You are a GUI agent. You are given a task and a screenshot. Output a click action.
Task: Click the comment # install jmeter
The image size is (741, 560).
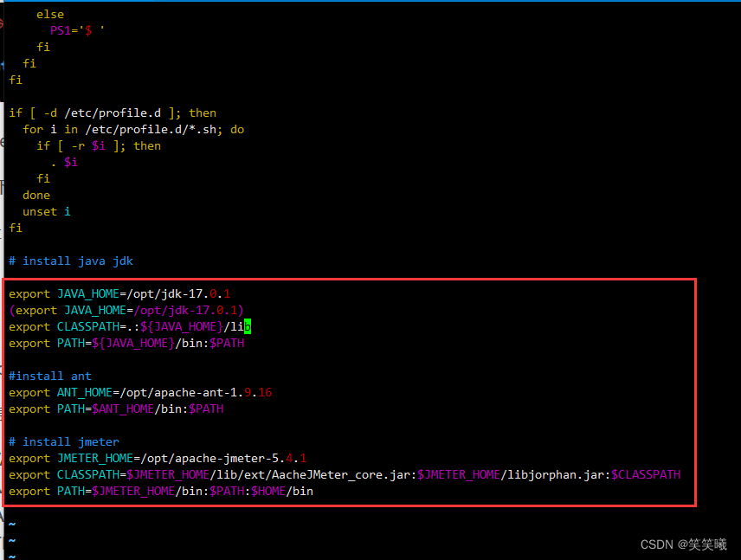point(61,441)
